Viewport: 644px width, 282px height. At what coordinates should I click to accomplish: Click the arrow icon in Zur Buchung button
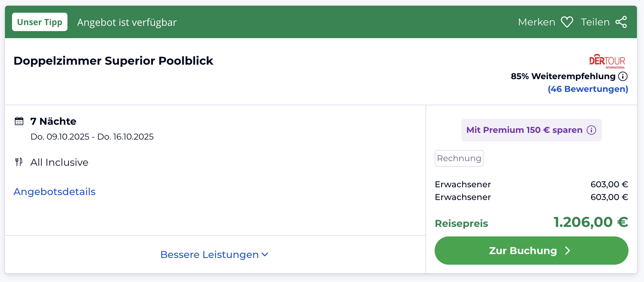pyautogui.click(x=568, y=251)
